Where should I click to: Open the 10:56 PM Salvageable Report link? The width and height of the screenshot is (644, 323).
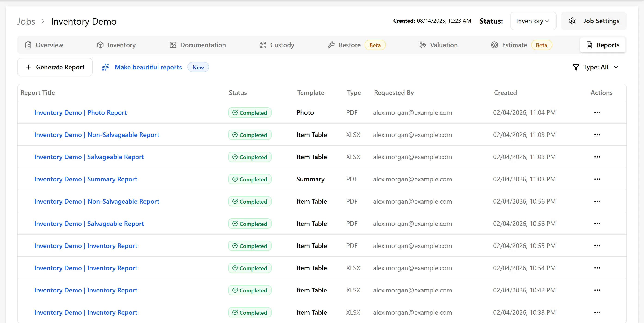[89, 224]
